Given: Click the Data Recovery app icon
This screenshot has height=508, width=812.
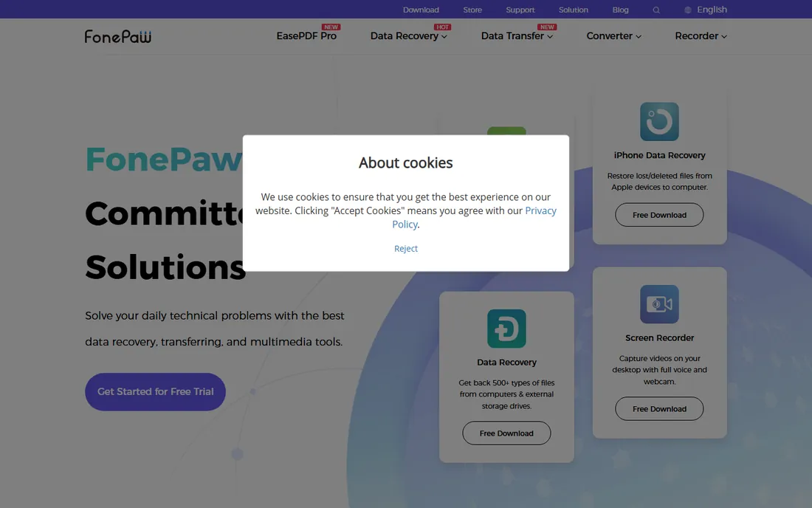Looking at the screenshot, I should click(506, 329).
